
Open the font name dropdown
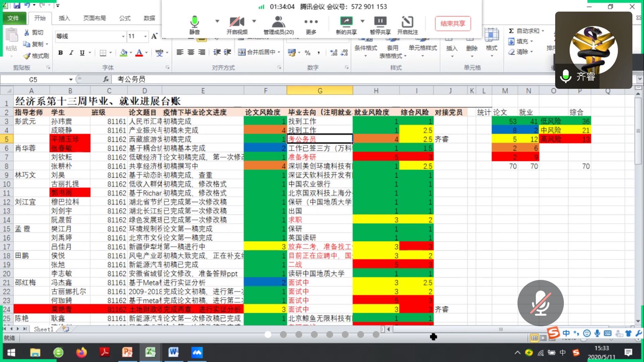[x=123, y=36]
